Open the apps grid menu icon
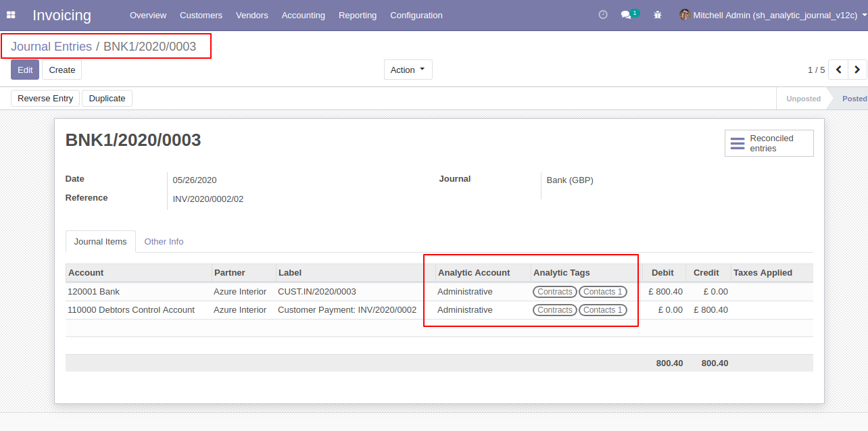This screenshot has height=431, width=868. 11,15
